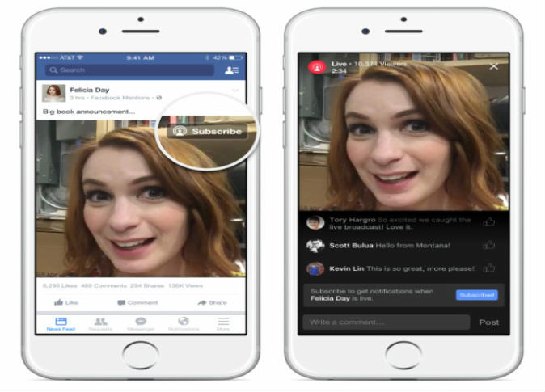Open the Requests tab
The image size is (545, 392).
(x=101, y=323)
